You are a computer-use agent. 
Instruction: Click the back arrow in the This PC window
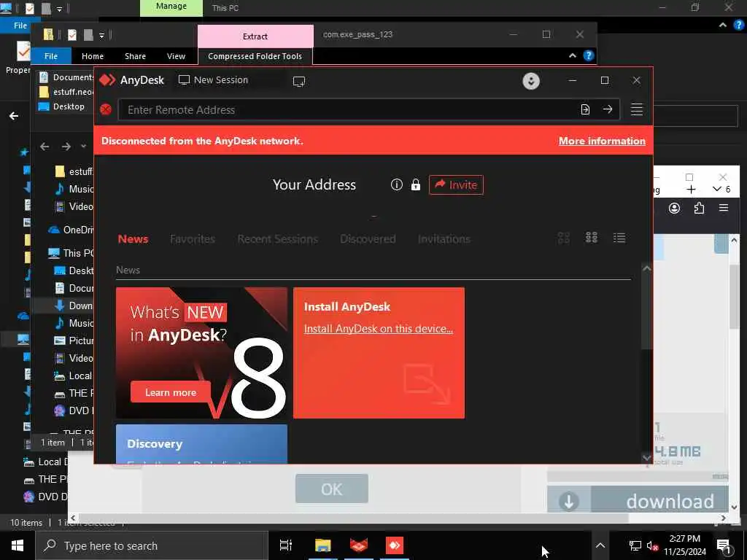point(14,116)
